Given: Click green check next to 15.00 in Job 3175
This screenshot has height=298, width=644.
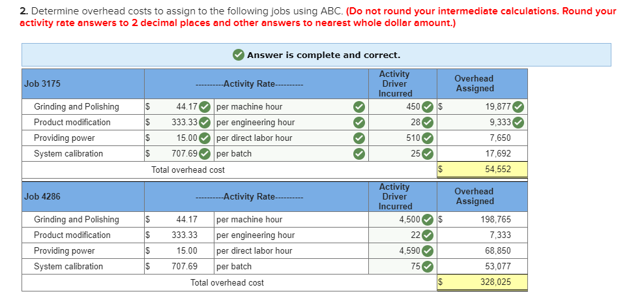Looking at the screenshot, I should pyautogui.click(x=205, y=138).
